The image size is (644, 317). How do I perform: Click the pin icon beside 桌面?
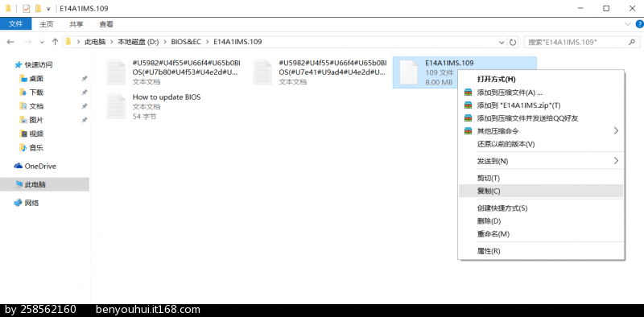click(x=85, y=78)
